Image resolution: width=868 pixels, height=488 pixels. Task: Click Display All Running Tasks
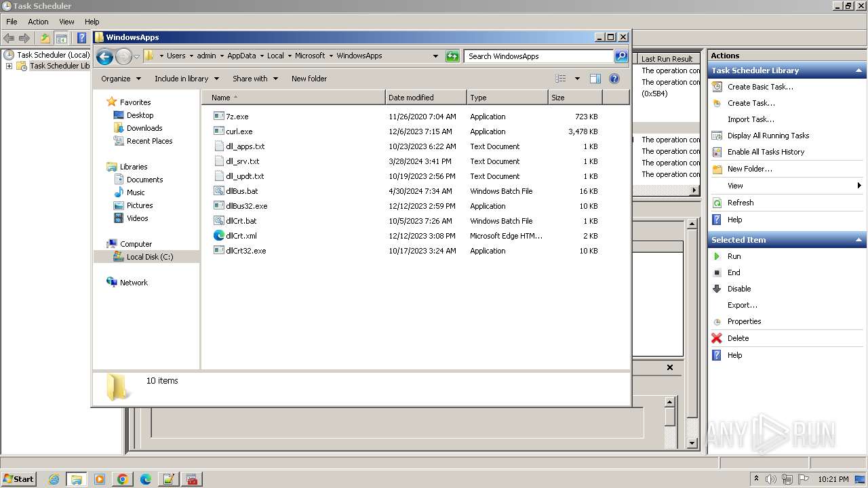[x=768, y=136]
